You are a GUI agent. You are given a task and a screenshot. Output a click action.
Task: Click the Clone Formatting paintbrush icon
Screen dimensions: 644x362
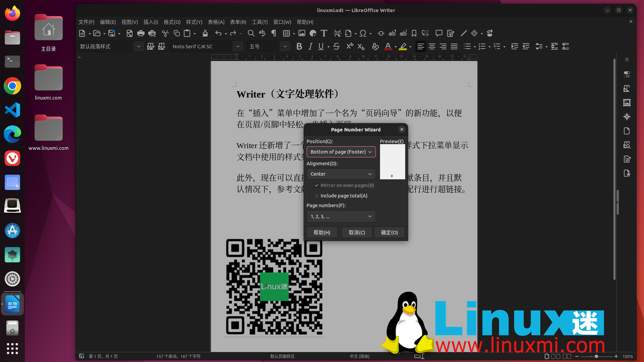(x=205, y=33)
